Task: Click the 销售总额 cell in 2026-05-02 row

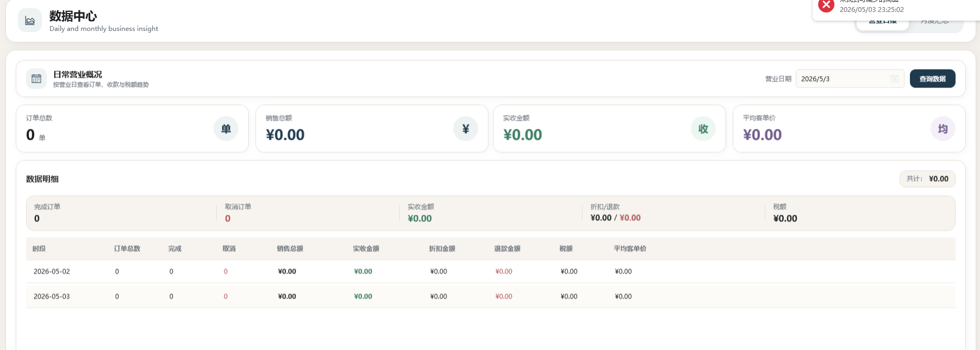Action: pyautogui.click(x=287, y=272)
